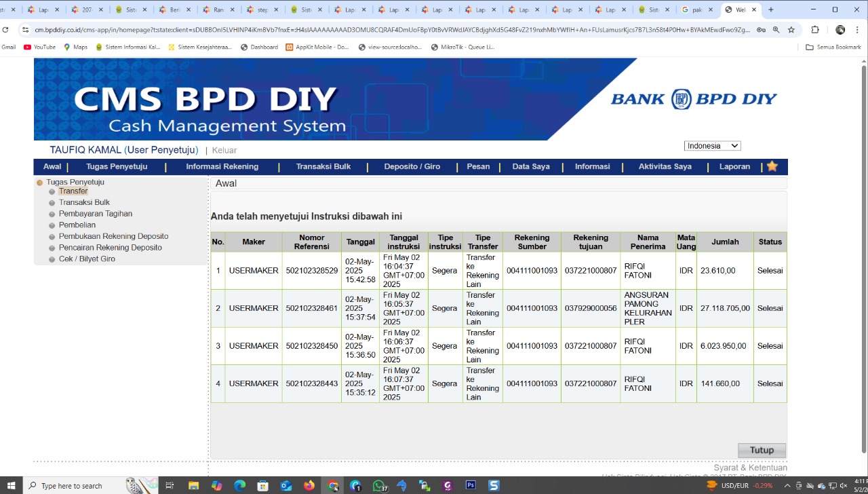The width and height of the screenshot is (868, 494).
Task: Click the gold star favorites icon in menu bar
Action: point(772,166)
